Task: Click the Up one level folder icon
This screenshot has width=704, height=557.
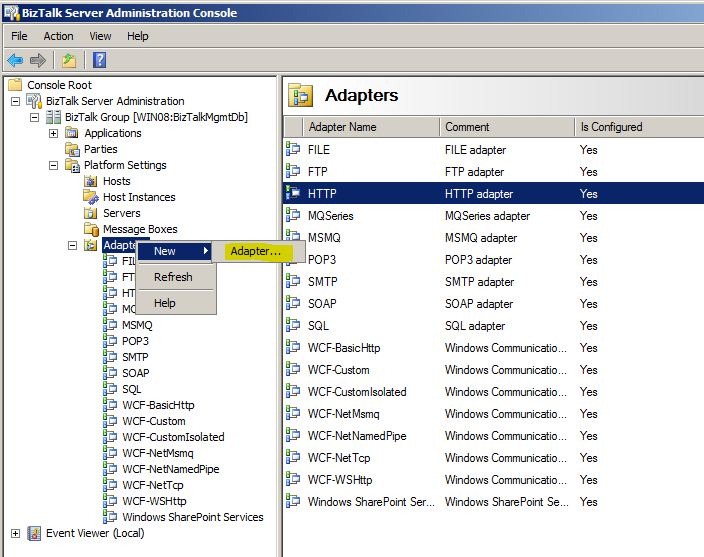Action: tap(69, 60)
